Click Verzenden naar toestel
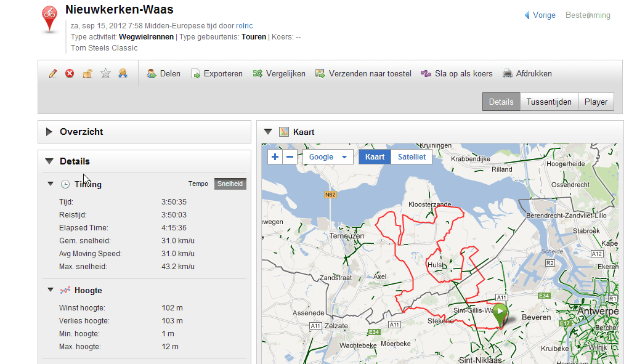The height and width of the screenshot is (364, 637). click(x=363, y=73)
